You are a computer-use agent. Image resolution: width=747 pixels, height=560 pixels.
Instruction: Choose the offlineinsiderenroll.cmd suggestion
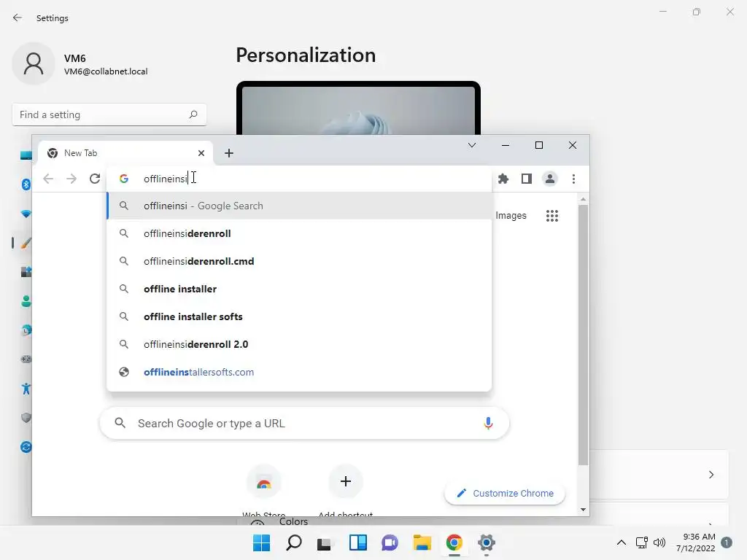(299, 261)
